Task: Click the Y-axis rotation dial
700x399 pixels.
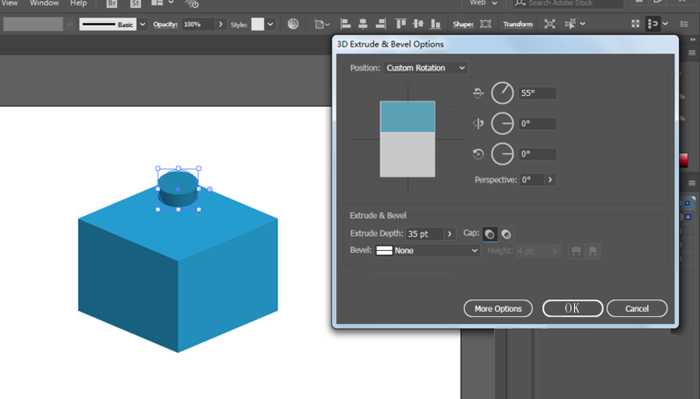Action: coord(502,124)
